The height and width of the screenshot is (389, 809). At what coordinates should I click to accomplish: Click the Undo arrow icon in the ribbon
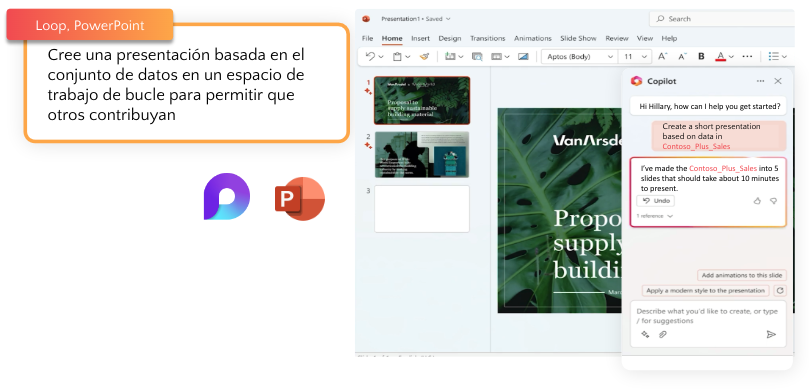click(370, 56)
